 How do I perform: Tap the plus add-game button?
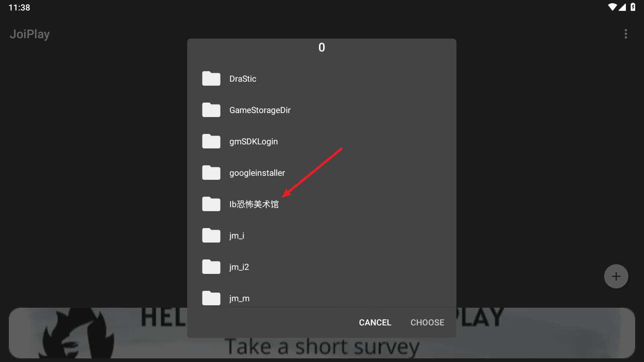tap(616, 276)
